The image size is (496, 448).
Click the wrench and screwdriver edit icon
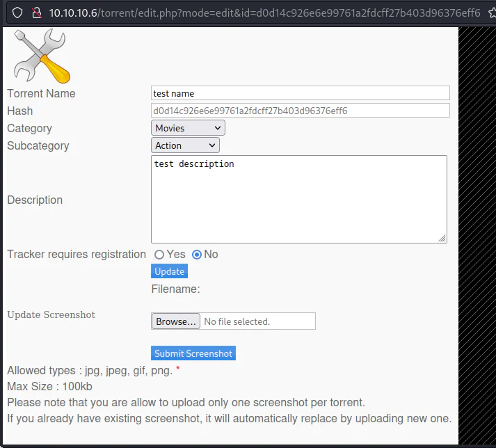[42, 56]
